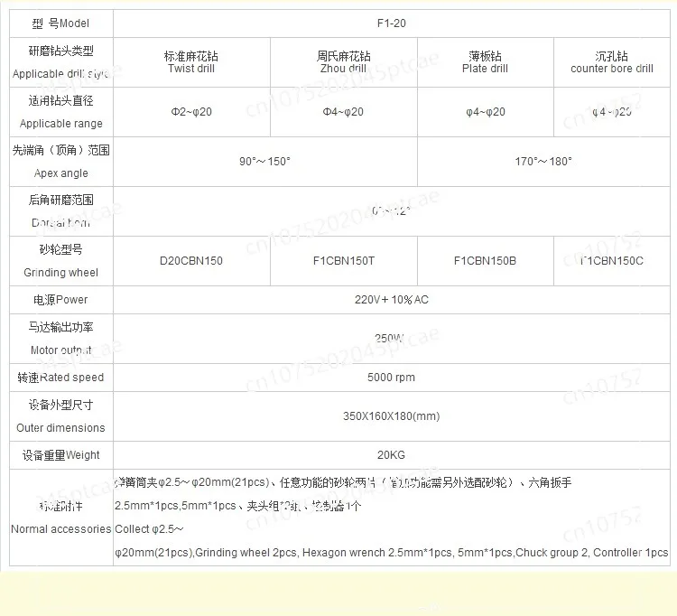Click the '电源Power' row label
This screenshot has width=677, height=616.
(60, 300)
